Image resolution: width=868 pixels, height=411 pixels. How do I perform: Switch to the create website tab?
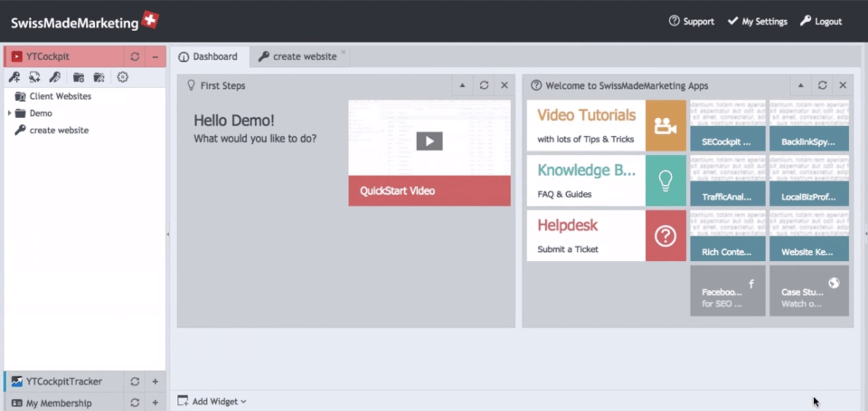click(298, 57)
